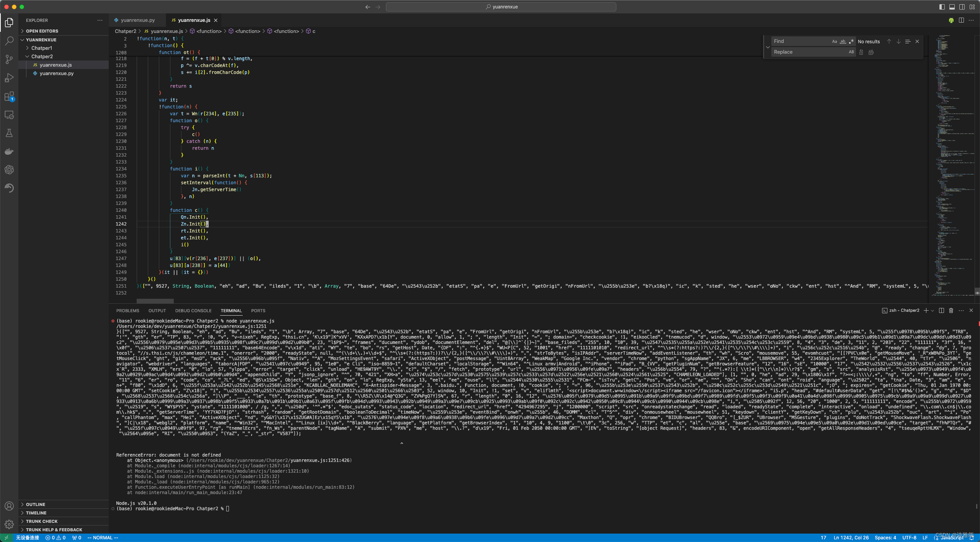Open terminal panel more actions
Image resolution: width=980 pixels, height=542 pixels.
961,311
